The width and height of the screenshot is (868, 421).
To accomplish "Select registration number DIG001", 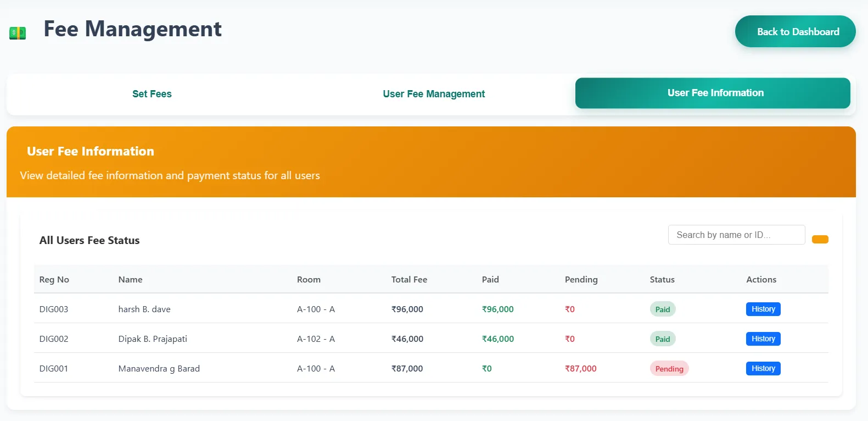I will point(54,368).
